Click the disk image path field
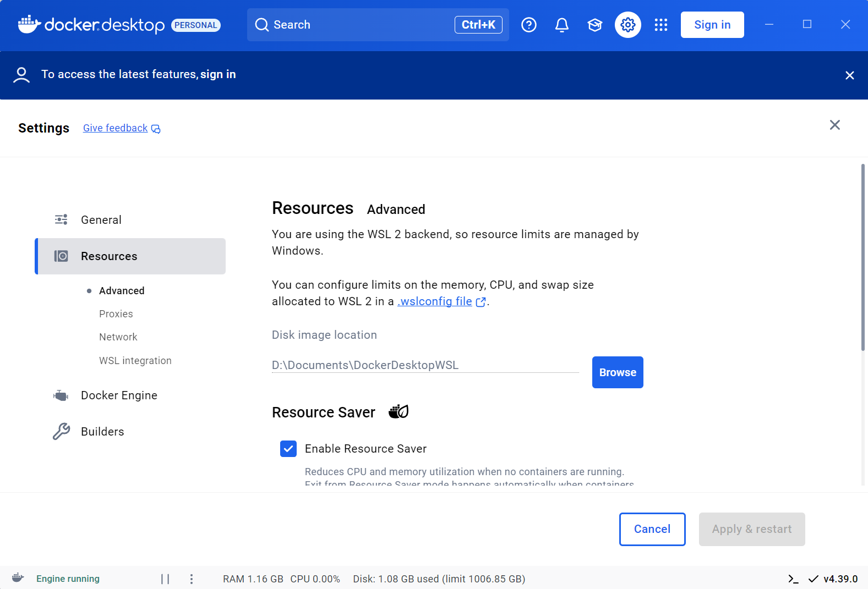The height and width of the screenshot is (589, 868). 425,365
